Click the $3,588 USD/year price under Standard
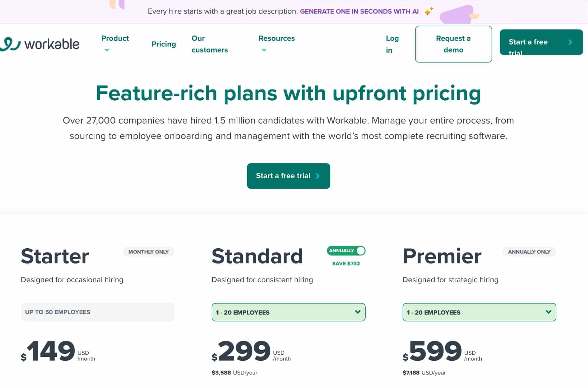This screenshot has height=388, width=588. click(234, 372)
